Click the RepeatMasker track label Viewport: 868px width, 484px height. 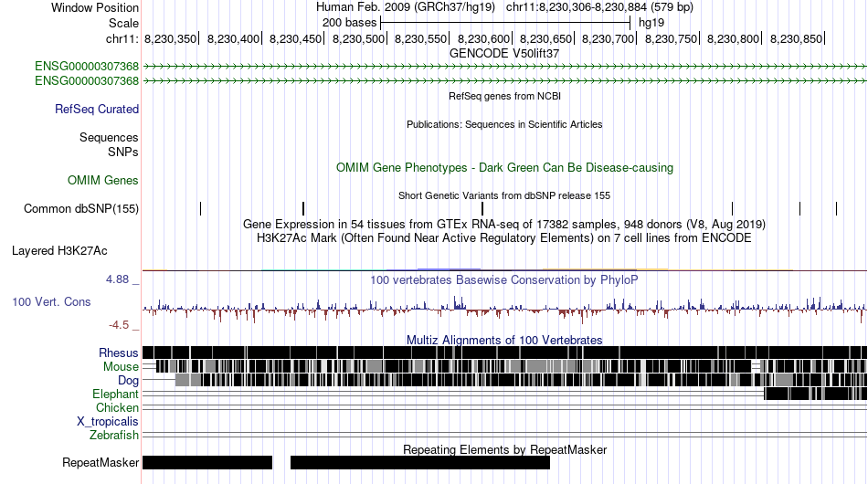coord(101,462)
